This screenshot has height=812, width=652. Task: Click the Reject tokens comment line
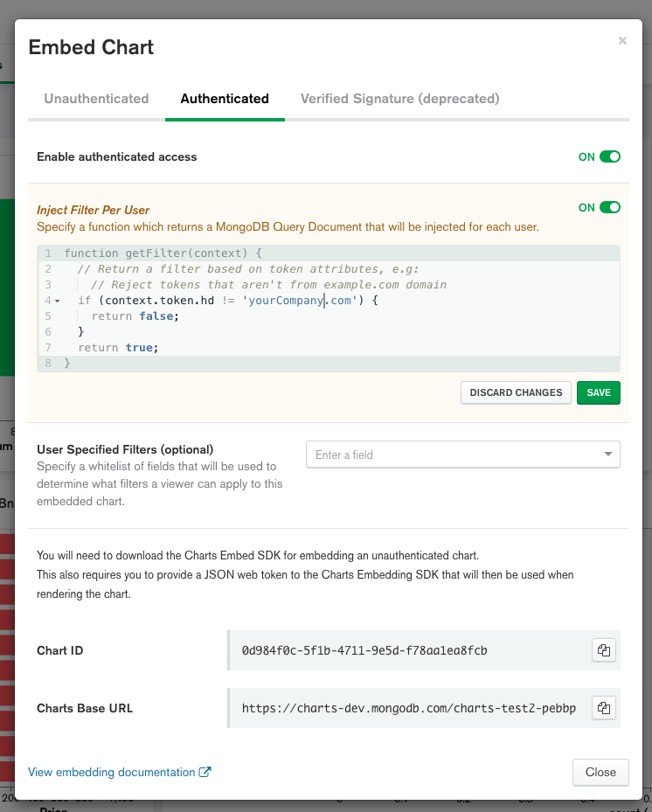268,285
